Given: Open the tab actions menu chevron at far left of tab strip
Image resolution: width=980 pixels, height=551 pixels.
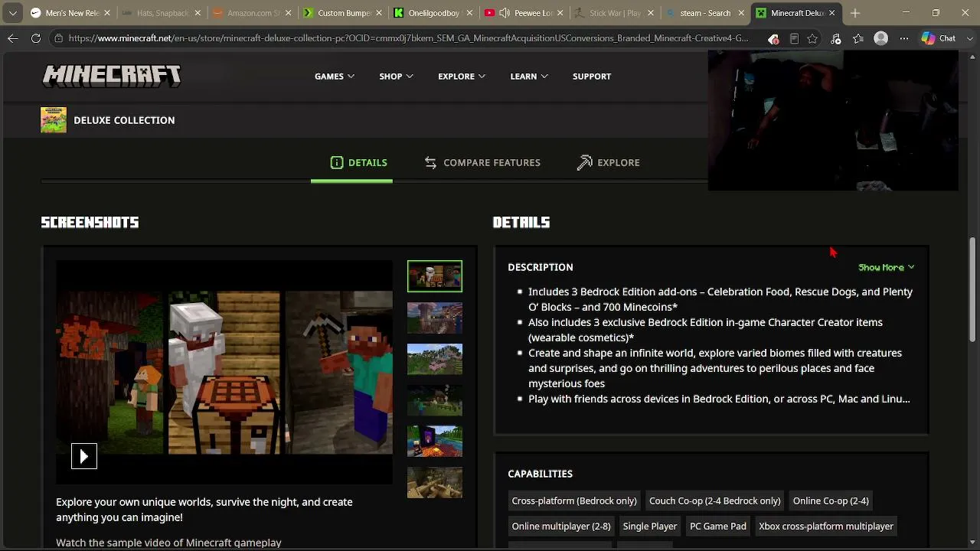Looking at the screenshot, I should point(12,13).
